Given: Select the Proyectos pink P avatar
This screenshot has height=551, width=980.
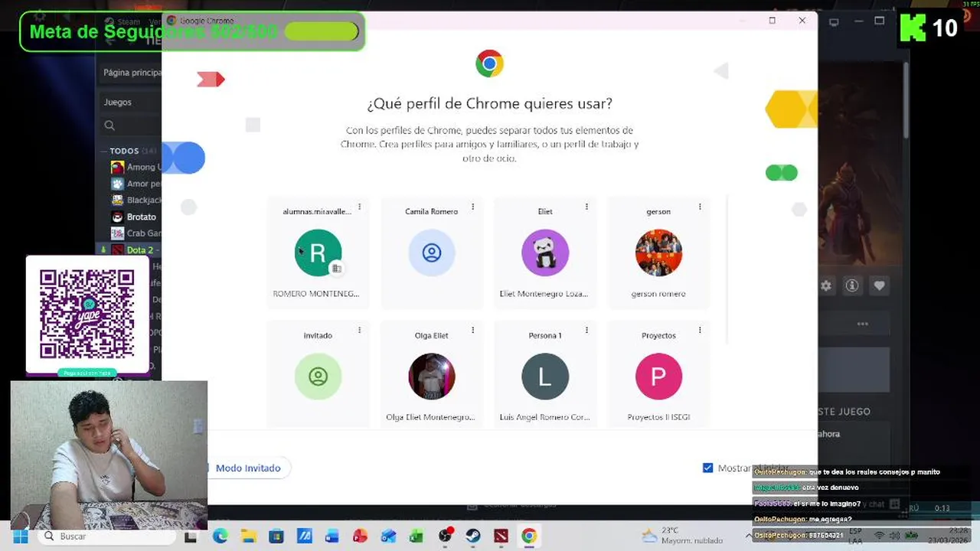Looking at the screenshot, I should 658,377.
